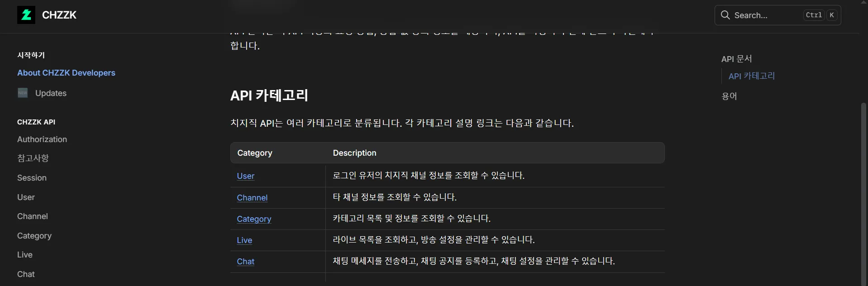Click the CHZZK site title text
Viewport: 868px width, 286px height.
(59, 15)
